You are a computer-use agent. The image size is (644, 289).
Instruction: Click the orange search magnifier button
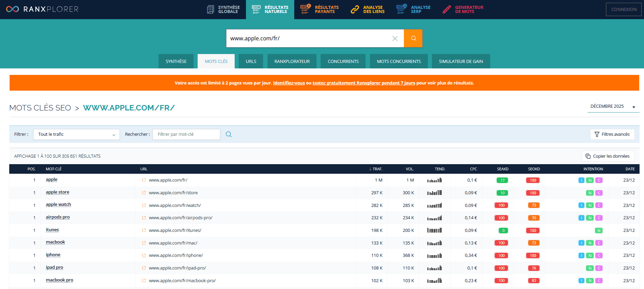(x=413, y=38)
